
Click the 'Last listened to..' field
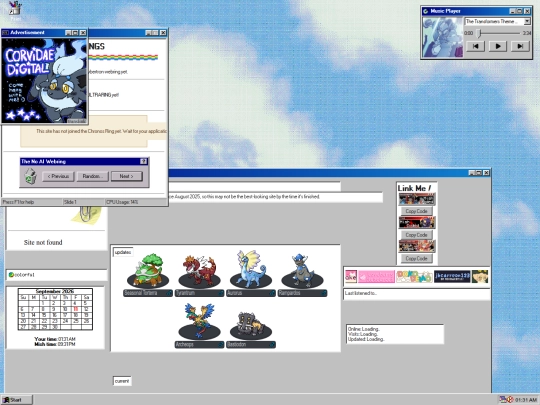(416, 293)
